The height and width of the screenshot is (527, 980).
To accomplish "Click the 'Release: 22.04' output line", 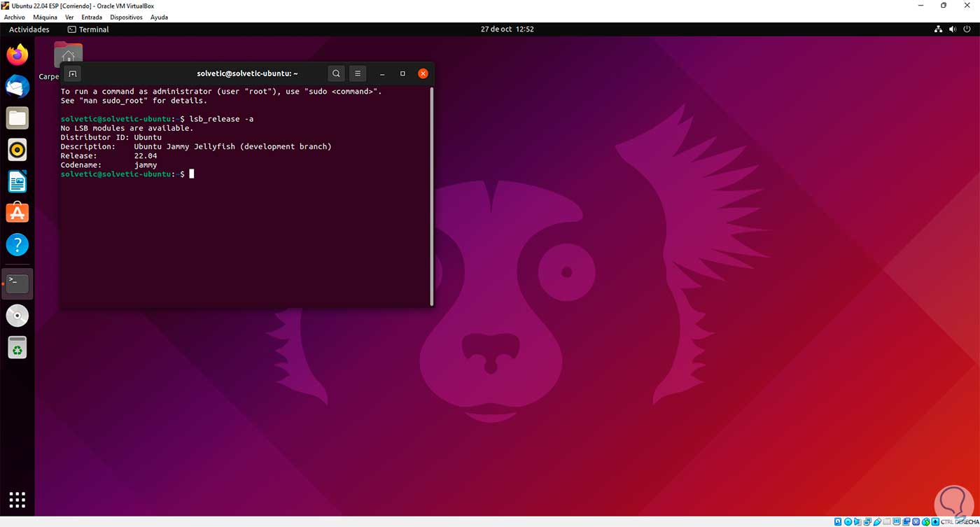I will [108, 155].
